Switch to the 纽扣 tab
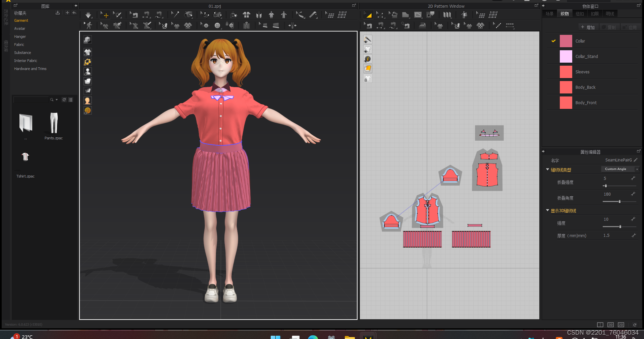 [x=580, y=14]
